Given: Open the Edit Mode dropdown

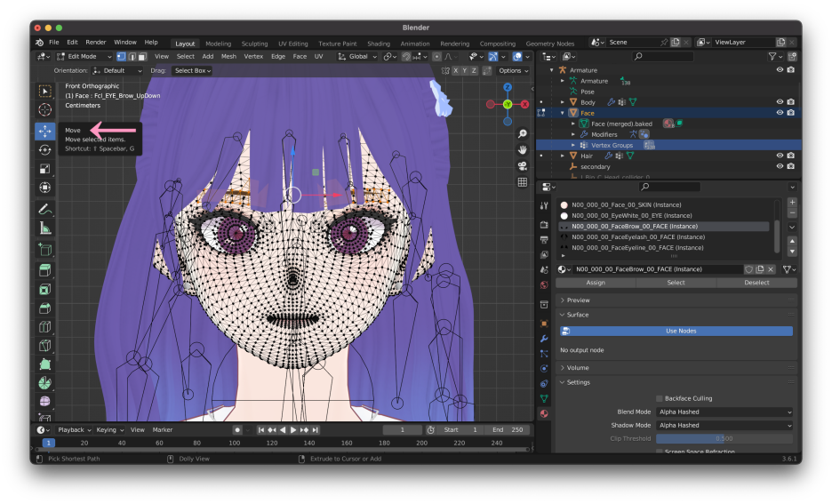Looking at the screenshot, I should pyautogui.click(x=84, y=57).
